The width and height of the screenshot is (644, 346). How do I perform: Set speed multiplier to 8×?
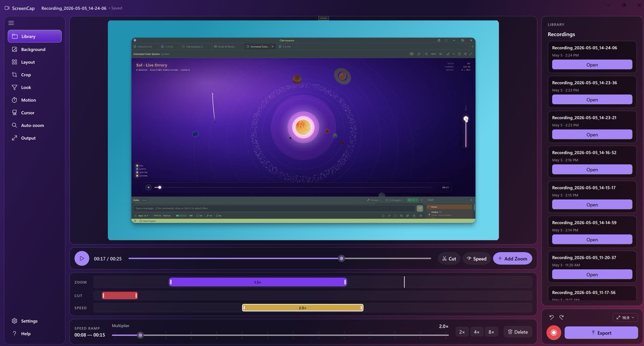(x=491, y=332)
